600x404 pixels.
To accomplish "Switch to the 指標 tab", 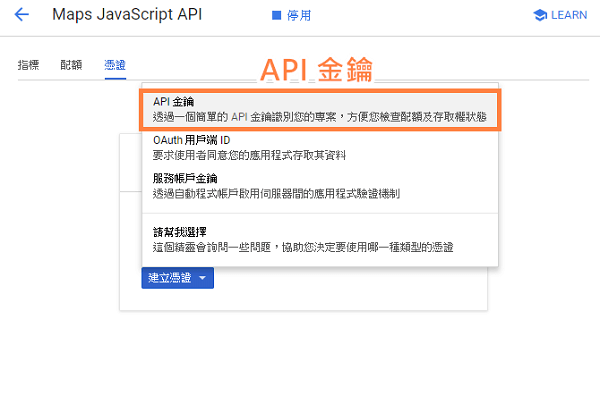I will point(28,65).
